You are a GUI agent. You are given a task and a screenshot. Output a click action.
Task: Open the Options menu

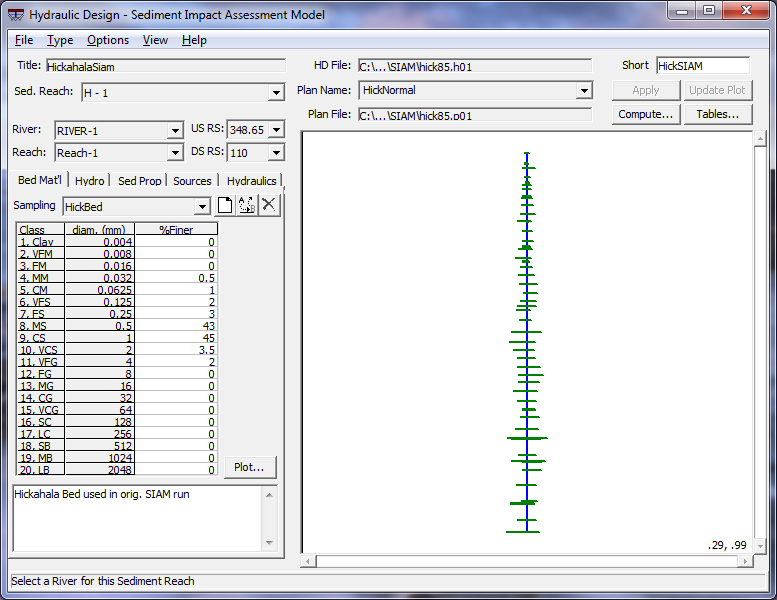pyautogui.click(x=108, y=40)
